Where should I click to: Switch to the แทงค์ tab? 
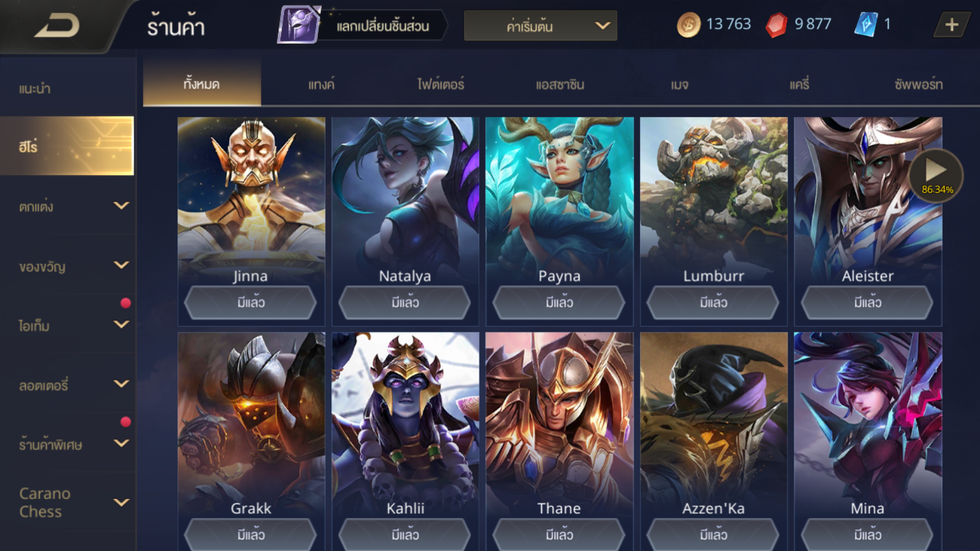click(321, 84)
